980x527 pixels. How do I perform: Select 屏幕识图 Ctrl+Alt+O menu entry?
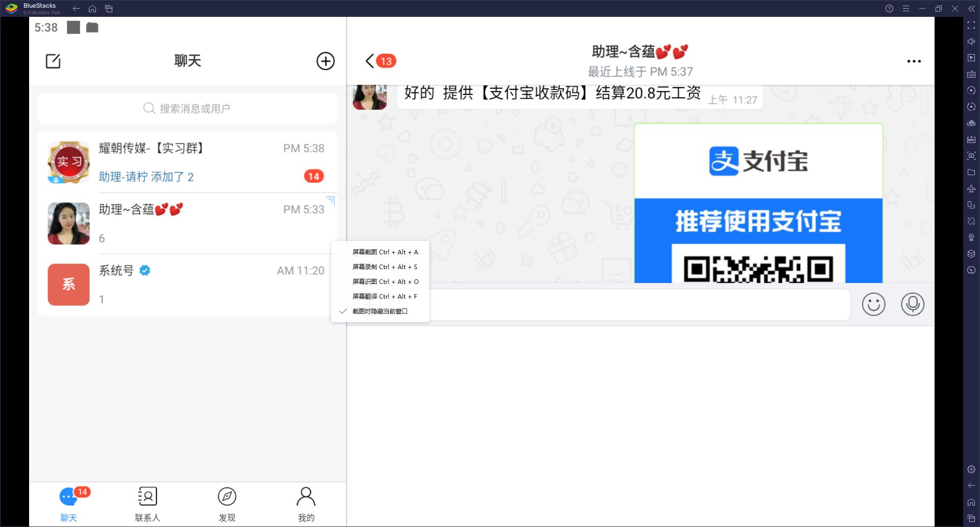coord(380,282)
